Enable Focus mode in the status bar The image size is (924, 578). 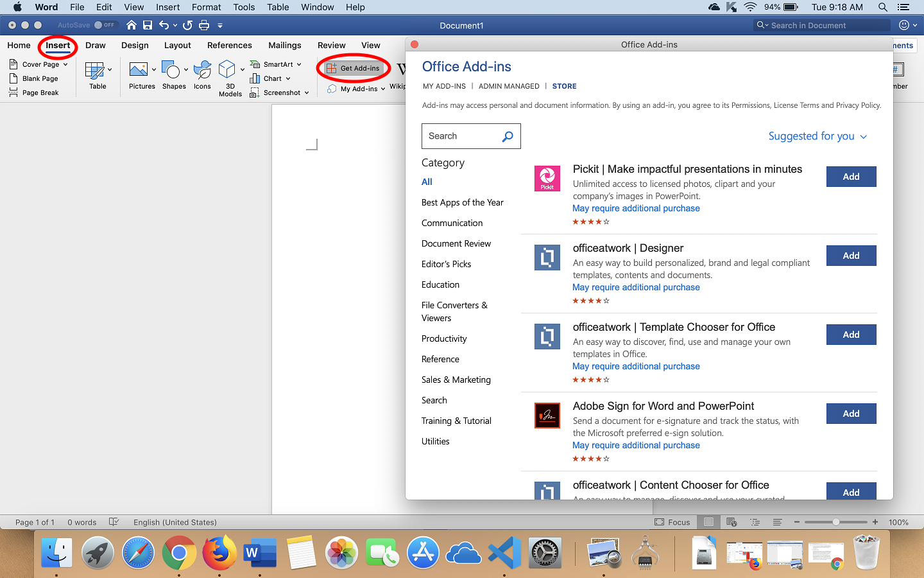click(672, 522)
